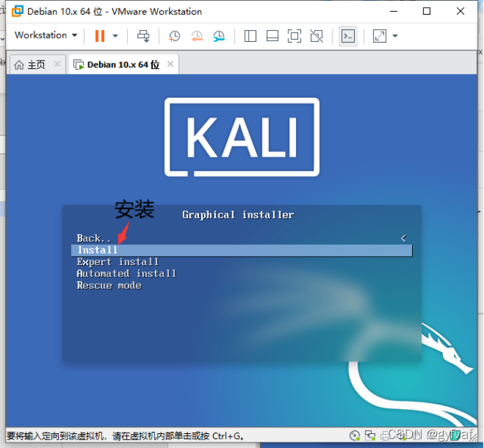Click the Unity mode toolbar icon
Viewport: 484px width, 448px height.
(x=316, y=36)
